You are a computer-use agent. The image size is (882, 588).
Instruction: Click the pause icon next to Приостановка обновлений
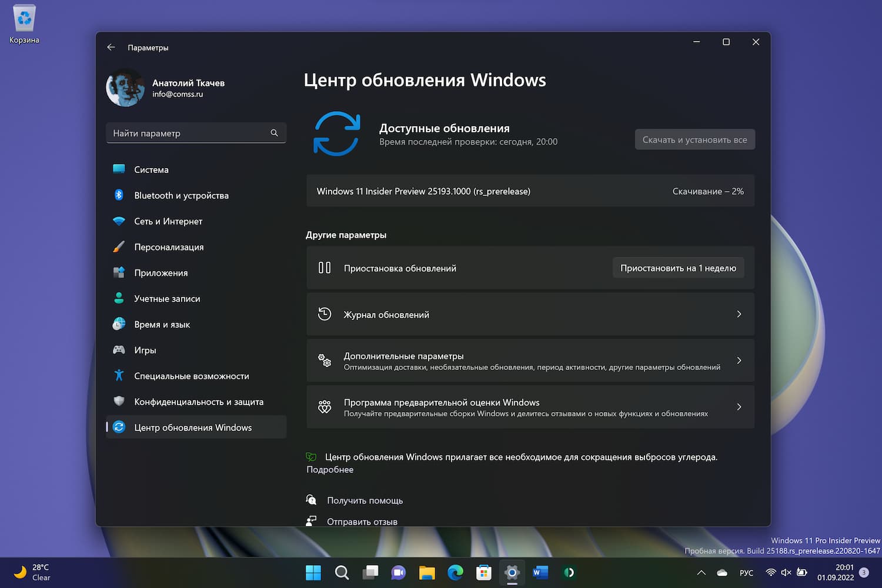pos(325,268)
